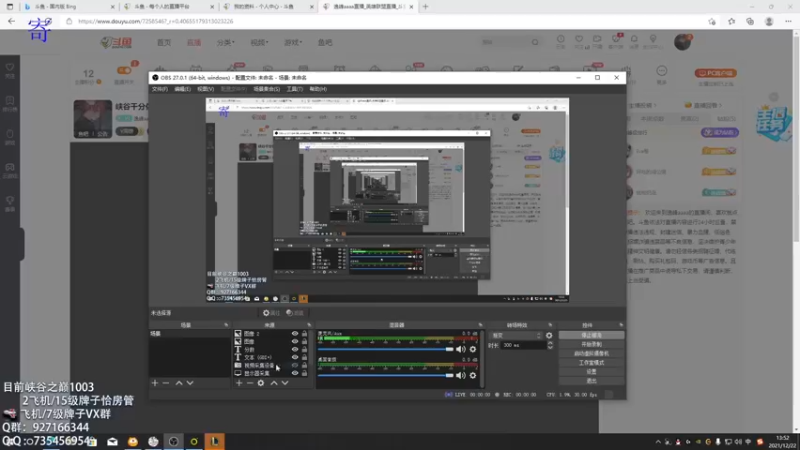Toggle the lock on the 显示器采集 source
The image size is (800, 450).
(305, 373)
